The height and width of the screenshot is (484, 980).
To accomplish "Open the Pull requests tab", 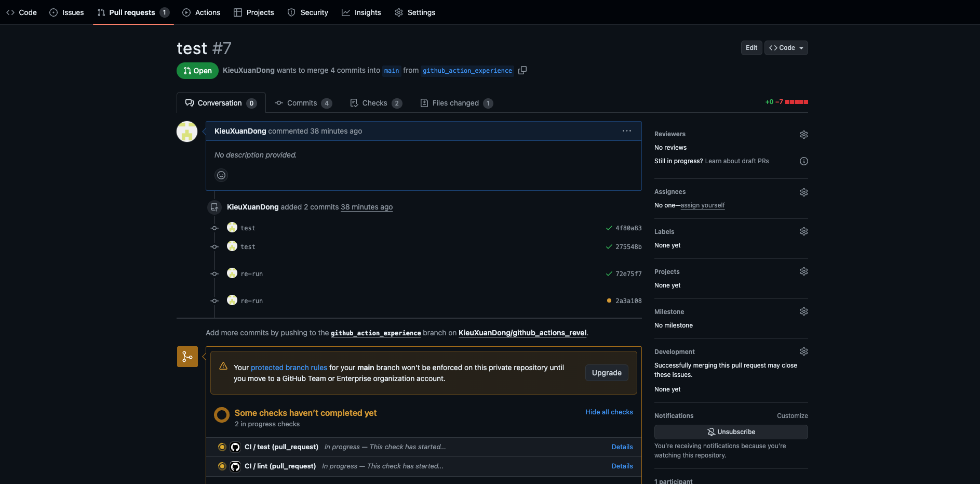I will (x=133, y=12).
